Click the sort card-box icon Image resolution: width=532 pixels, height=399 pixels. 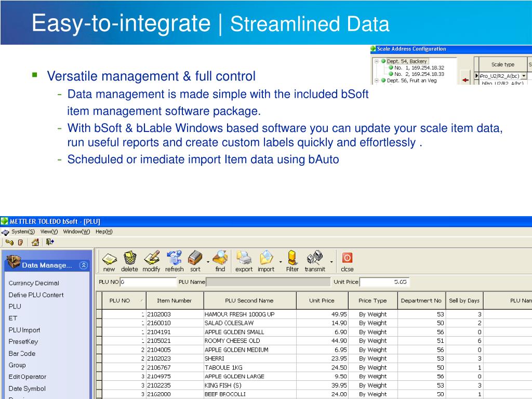[195, 258]
